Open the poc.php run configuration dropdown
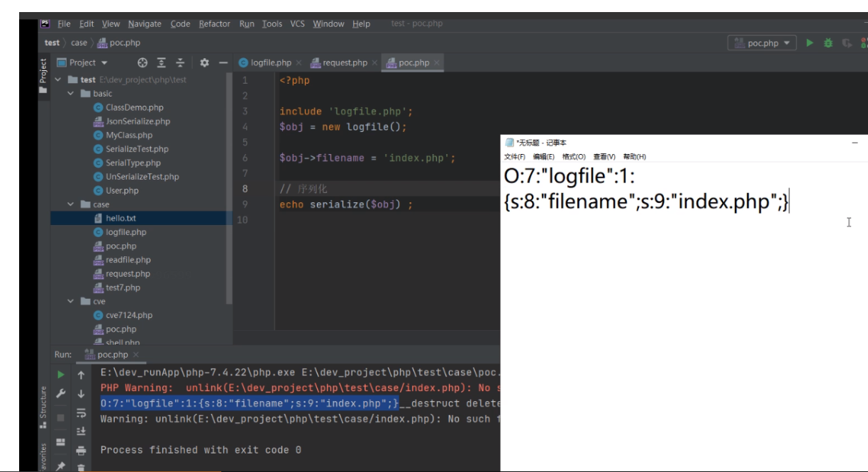 coord(762,43)
